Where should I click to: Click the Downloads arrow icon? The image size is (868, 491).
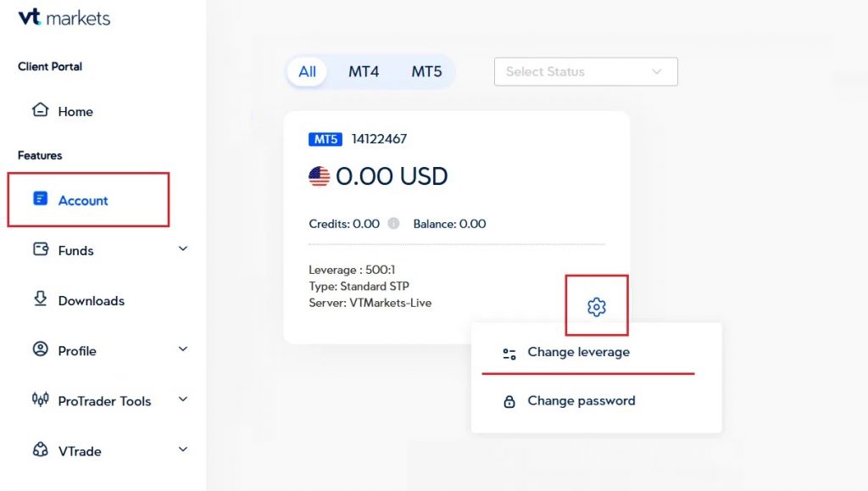pos(41,299)
